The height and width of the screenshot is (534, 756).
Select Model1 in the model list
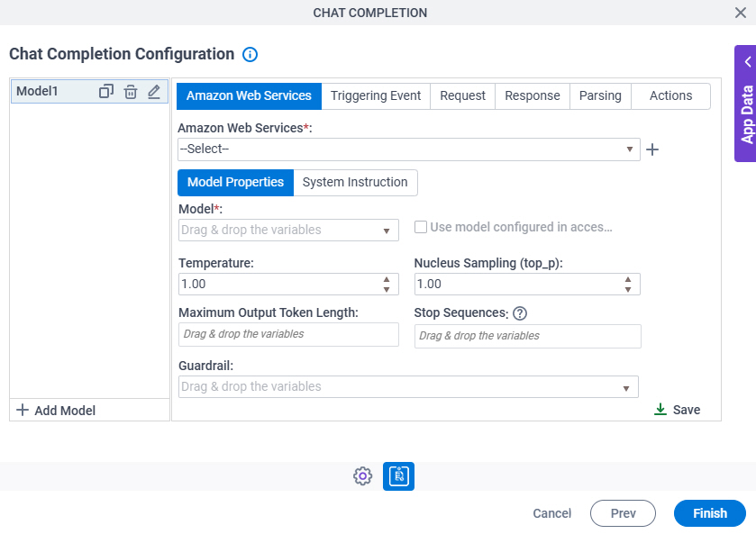[90, 91]
